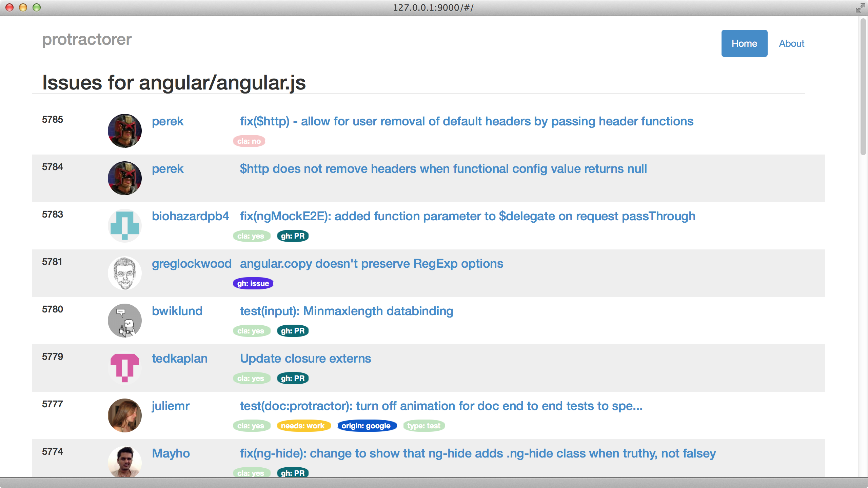Click the greglockwood avatar icon

[x=124, y=272]
